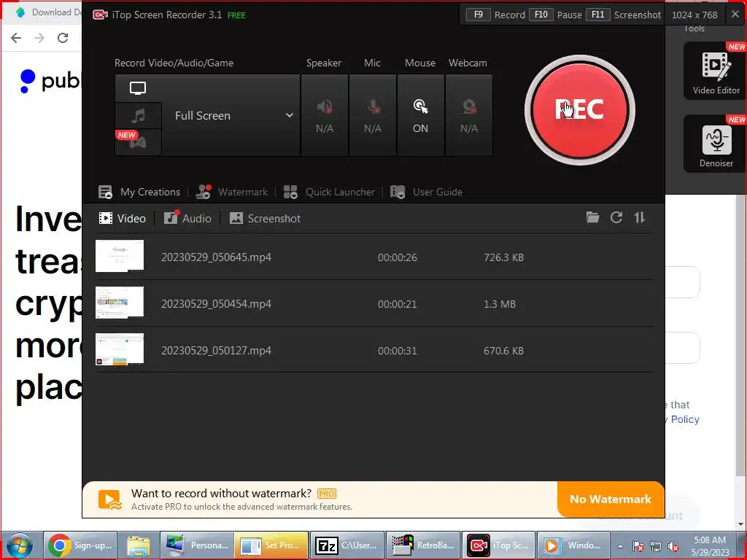The height and width of the screenshot is (560, 747).
Task: Open the Full Screen region dropdown
Action: pyautogui.click(x=231, y=115)
